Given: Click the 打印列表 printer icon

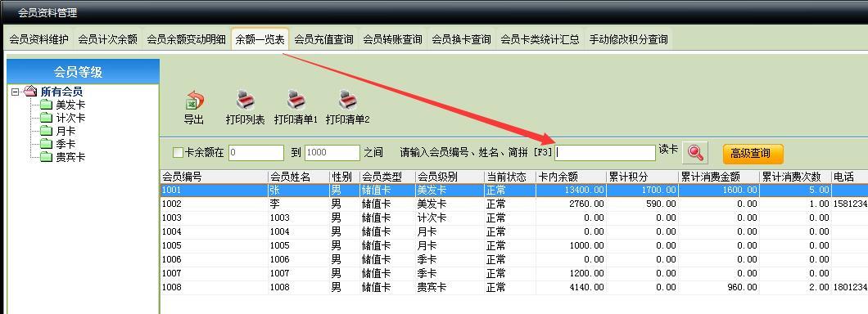Looking at the screenshot, I should [x=245, y=101].
